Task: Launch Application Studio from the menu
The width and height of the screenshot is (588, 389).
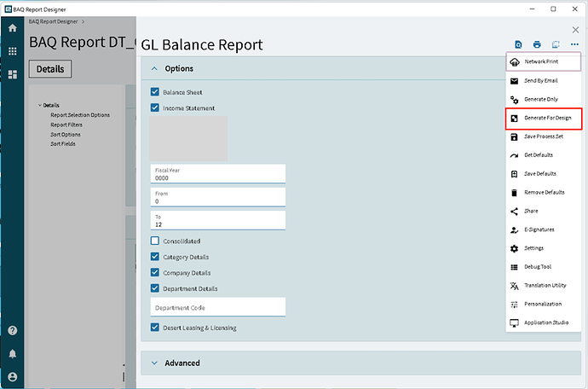Action: 544,323
